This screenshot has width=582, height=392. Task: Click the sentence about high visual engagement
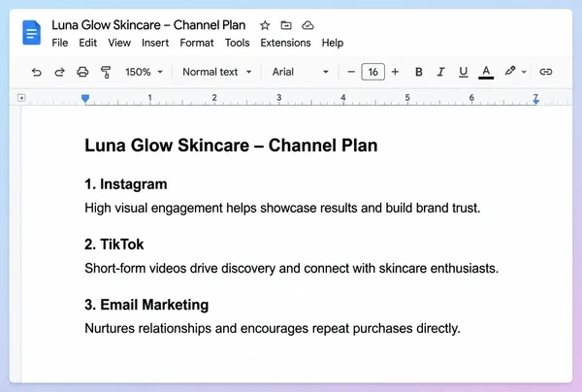tap(282, 209)
